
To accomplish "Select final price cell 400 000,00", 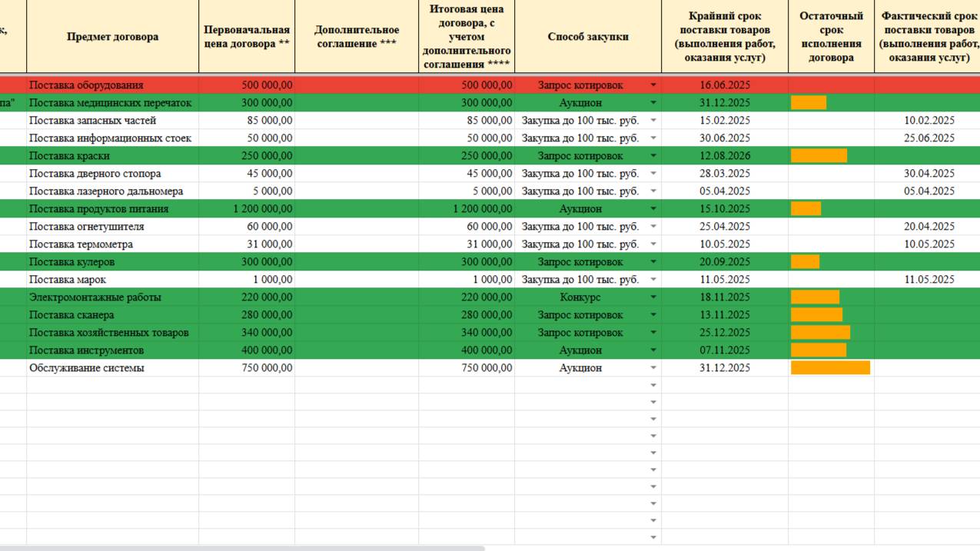I will pos(467,350).
